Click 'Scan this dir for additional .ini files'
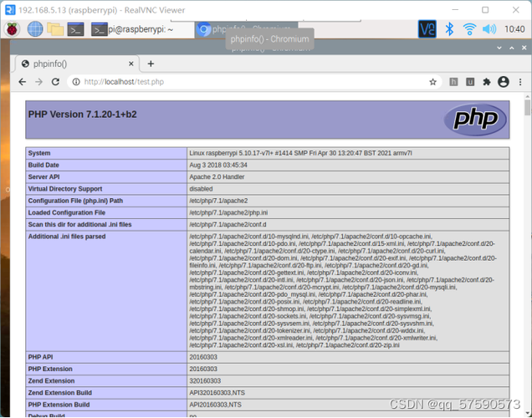The image size is (532, 418). (79, 224)
